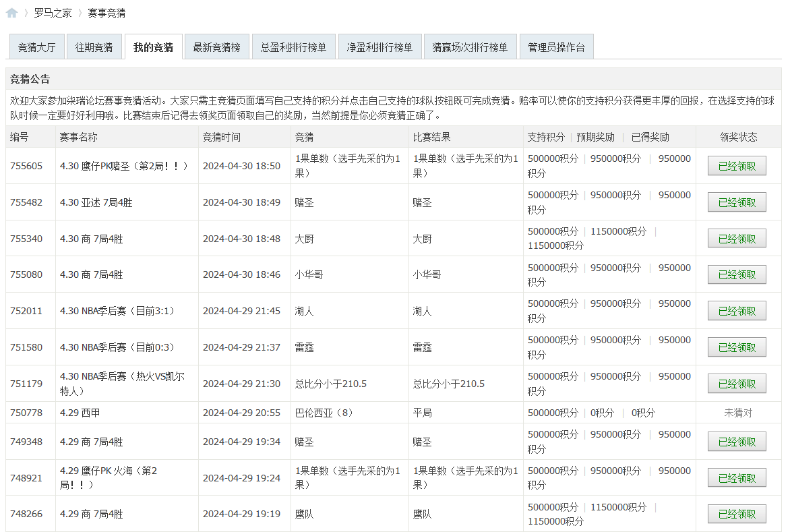Viewport: 790px width, 532px height.
Task: Open the 净盈利排行榜单 tab
Action: [379, 47]
